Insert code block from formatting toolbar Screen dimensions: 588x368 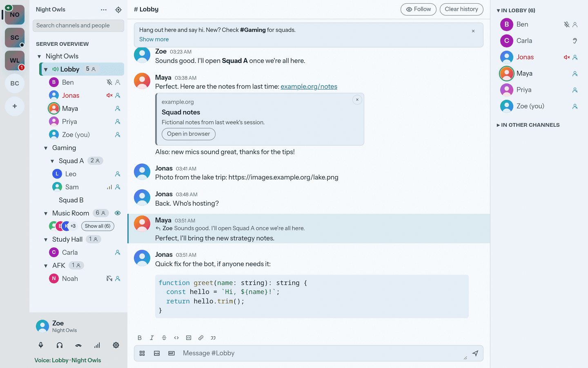pyautogui.click(x=189, y=338)
